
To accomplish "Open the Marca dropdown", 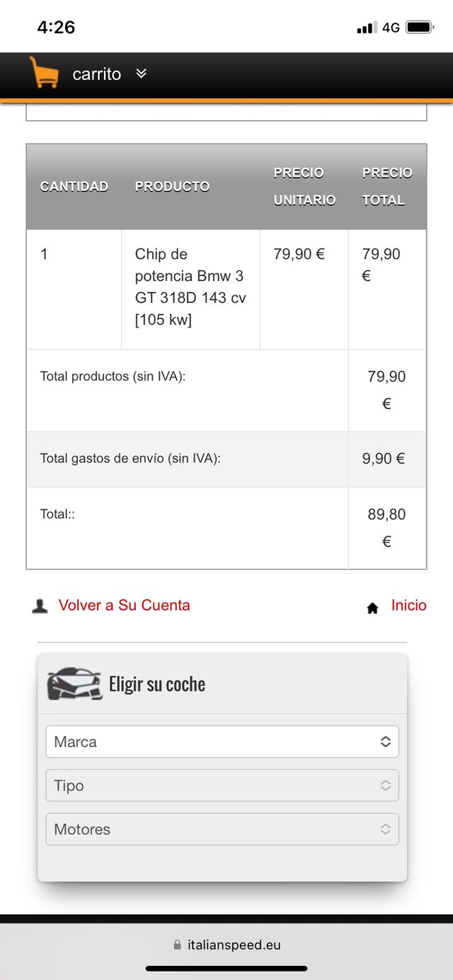I will pyautogui.click(x=222, y=742).
